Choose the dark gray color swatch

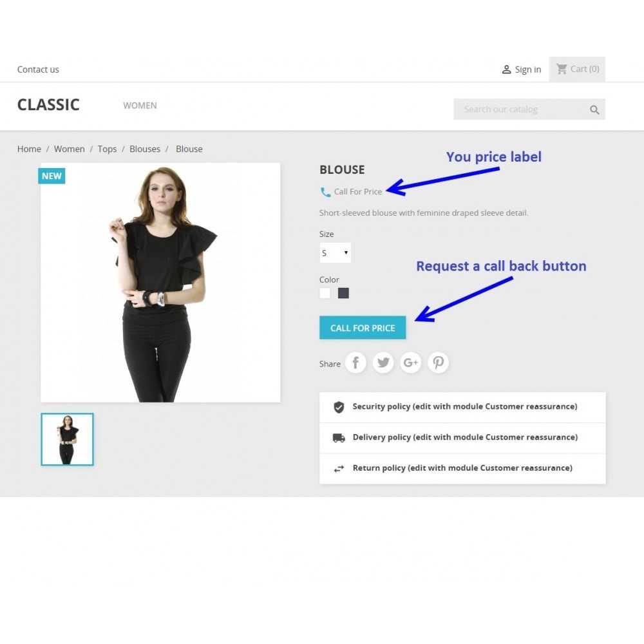(343, 293)
